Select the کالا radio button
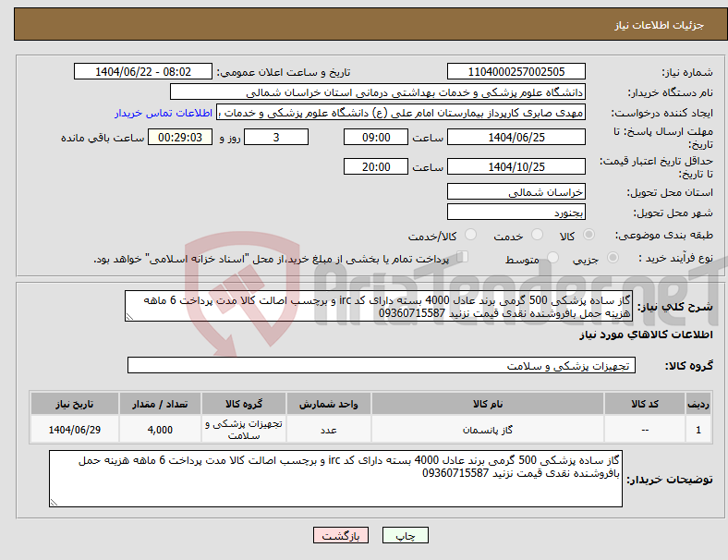This screenshot has width=728, height=560. click(x=588, y=235)
